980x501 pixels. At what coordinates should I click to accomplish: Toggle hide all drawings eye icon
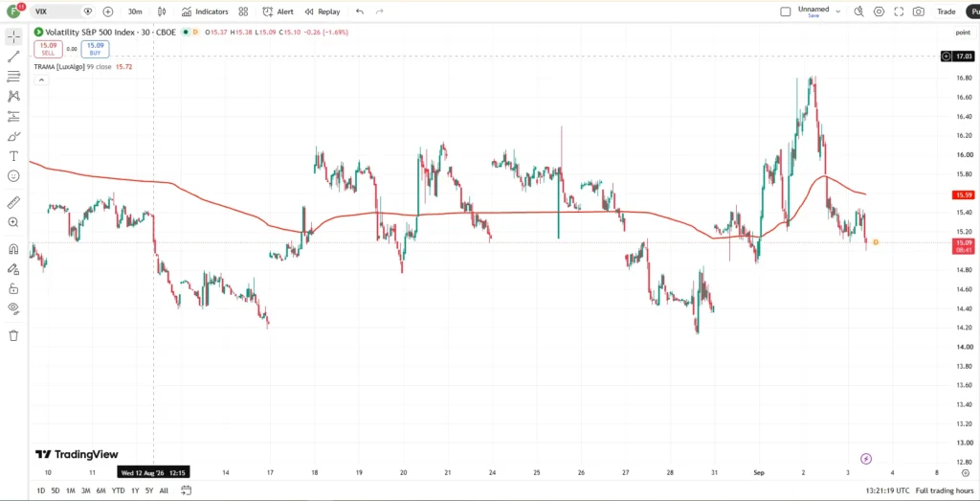click(x=13, y=308)
